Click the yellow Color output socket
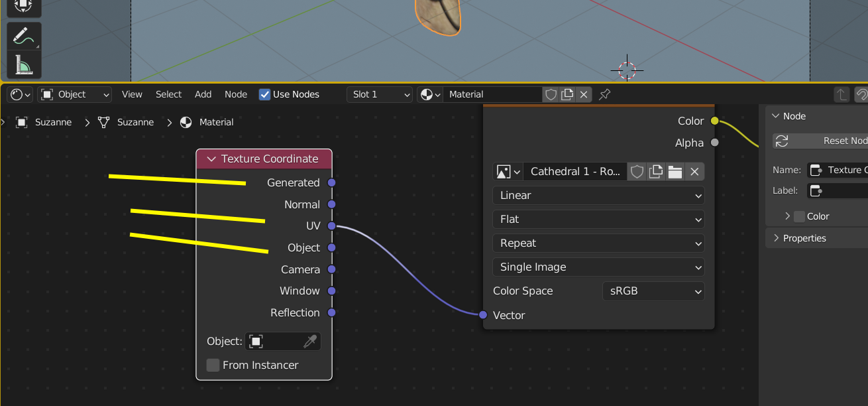 714,121
